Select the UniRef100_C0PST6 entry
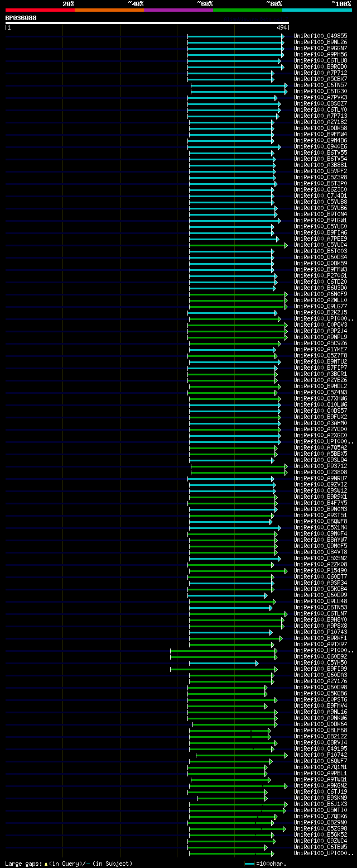 pyautogui.click(x=321, y=699)
